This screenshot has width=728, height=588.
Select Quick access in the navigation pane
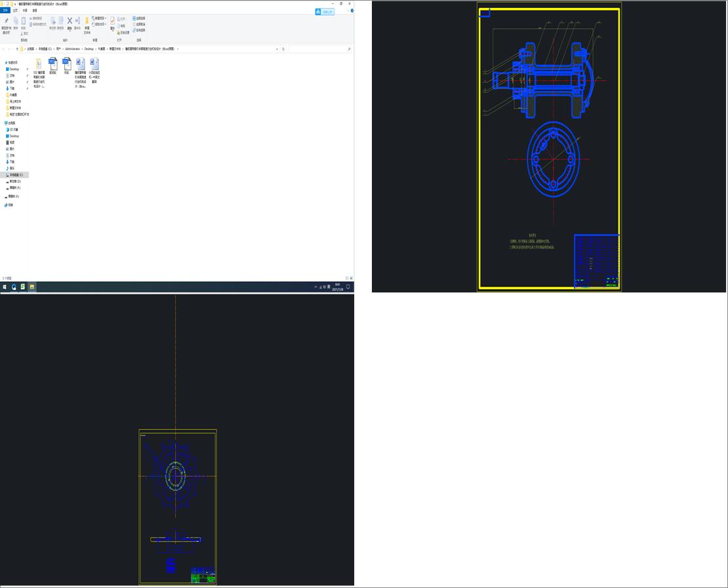point(12,62)
